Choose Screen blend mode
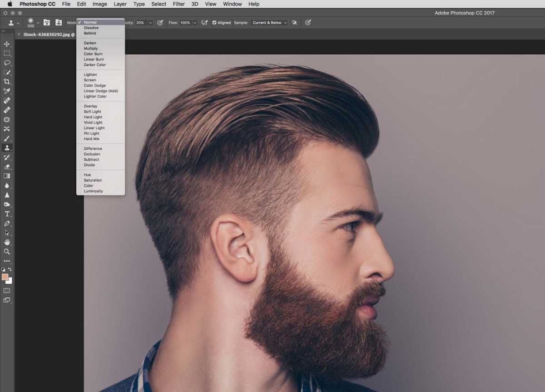 tap(101, 80)
